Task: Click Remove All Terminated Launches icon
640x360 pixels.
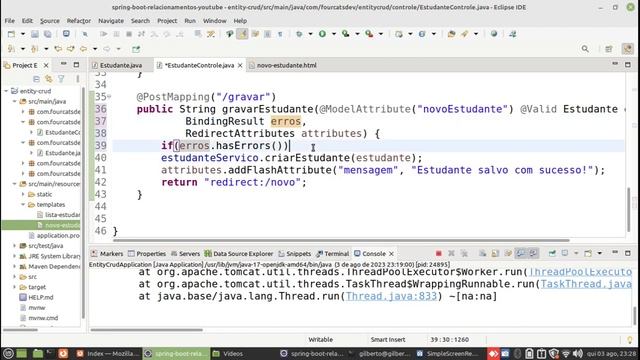Action: (464, 253)
